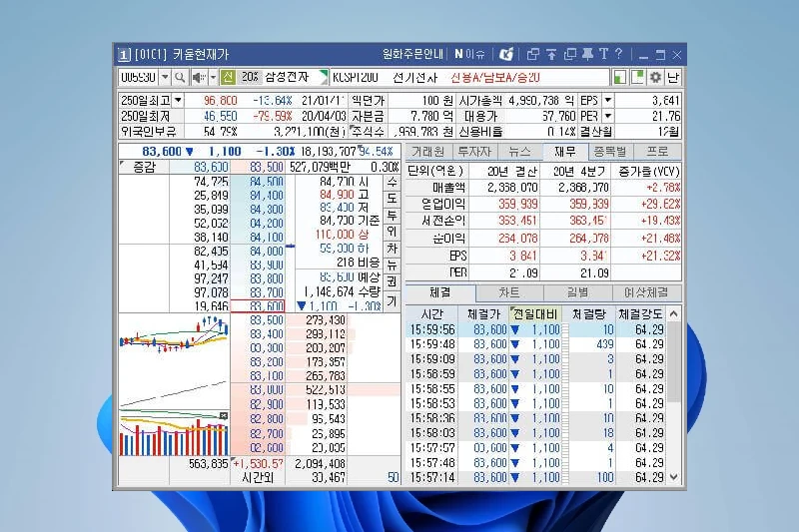Toggle the 20% margin rate badge
The width and height of the screenshot is (799, 532).
(x=250, y=77)
